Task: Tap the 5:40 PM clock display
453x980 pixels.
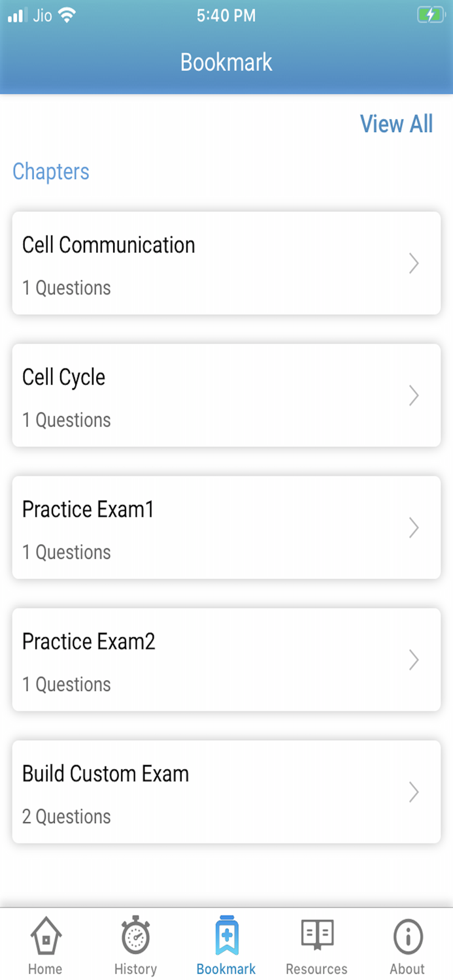Action: pyautogui.click(x=226, y=15)
